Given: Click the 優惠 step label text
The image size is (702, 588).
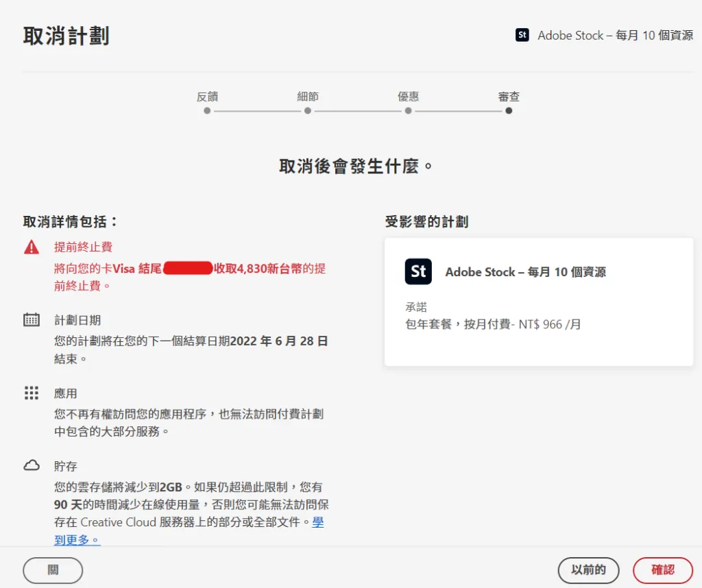Looking at the screenshot, I should tap(408, 97).
